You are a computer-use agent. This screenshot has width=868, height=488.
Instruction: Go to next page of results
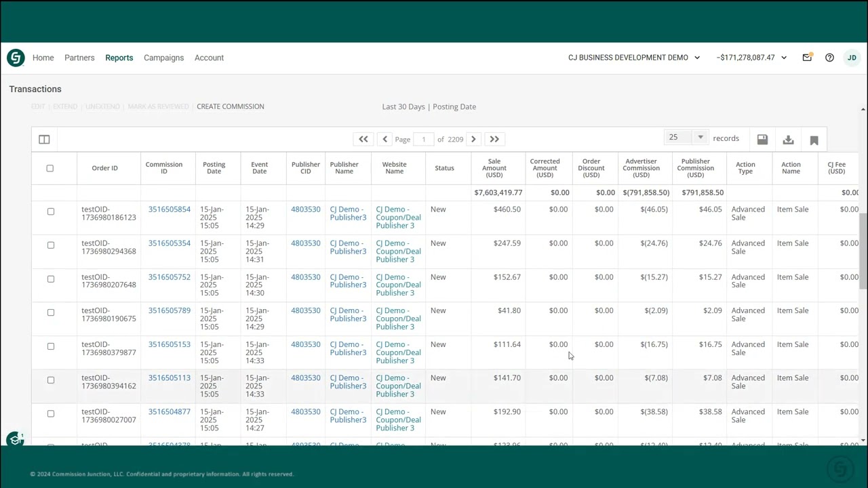tap(473, 139)
